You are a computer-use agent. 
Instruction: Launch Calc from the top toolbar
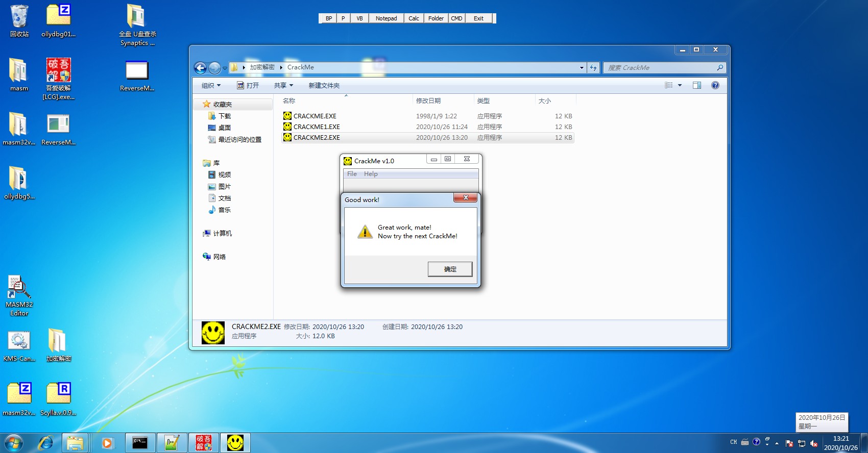[x=414, y=18]
